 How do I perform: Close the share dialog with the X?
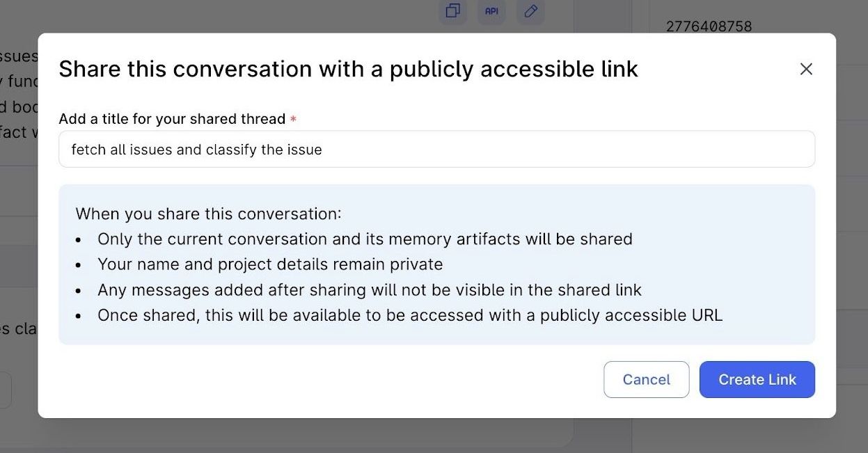pos(806,69)
